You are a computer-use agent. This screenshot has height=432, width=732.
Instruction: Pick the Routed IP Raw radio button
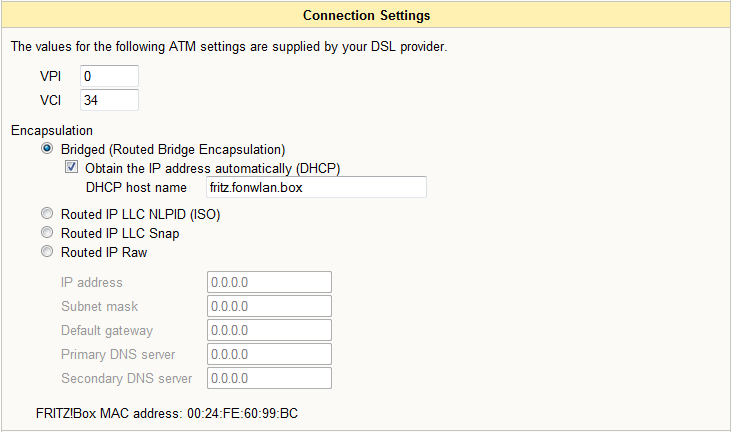click(x=47, y=251)
